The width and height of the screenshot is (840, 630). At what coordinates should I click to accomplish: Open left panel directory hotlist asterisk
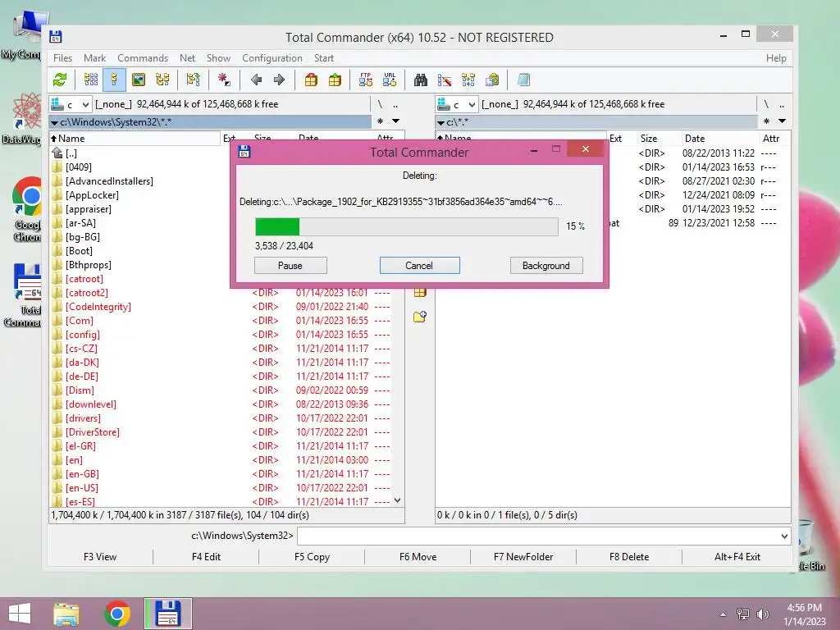(x=381, y=121)
